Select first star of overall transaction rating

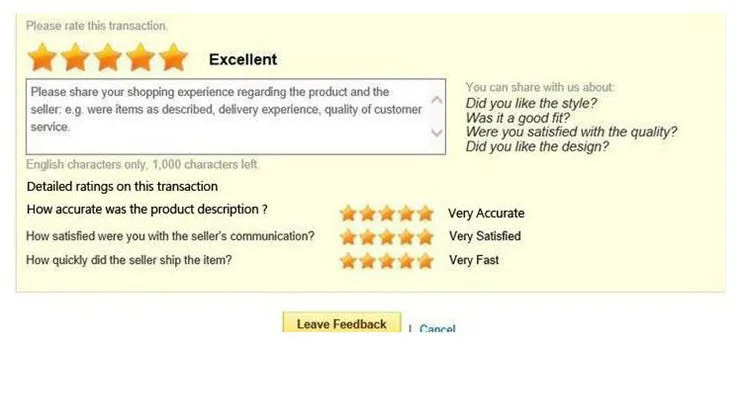click(x=42, y=57)
